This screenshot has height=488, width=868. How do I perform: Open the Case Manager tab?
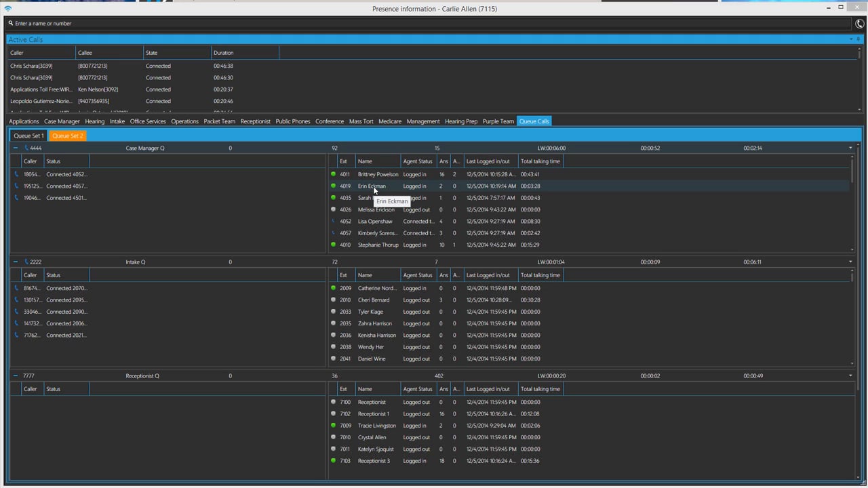click(62, 121)
